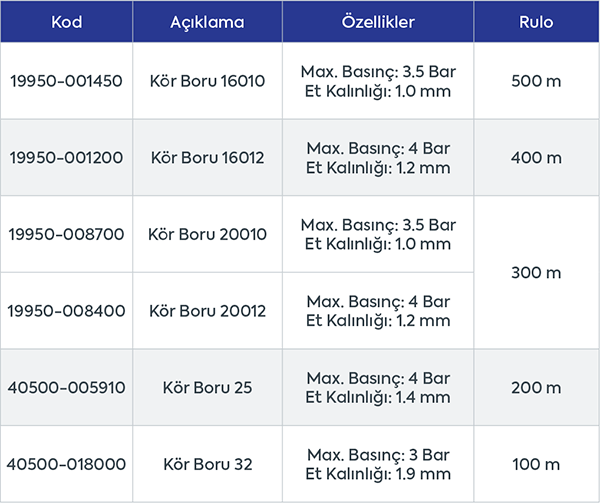Select product code 19950-008400
Screen dimensions: 600x503
tap(66, 311)
